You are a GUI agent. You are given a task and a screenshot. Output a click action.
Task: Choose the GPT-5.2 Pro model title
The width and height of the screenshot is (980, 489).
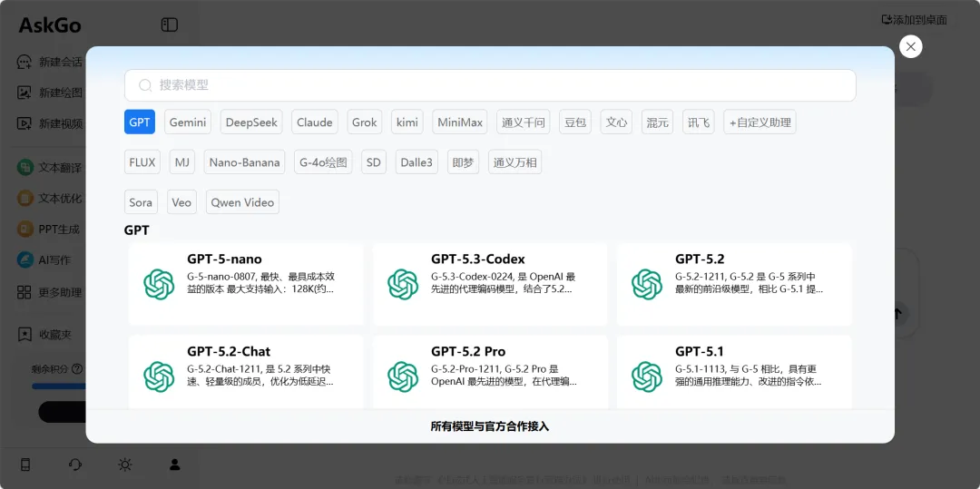468,352
